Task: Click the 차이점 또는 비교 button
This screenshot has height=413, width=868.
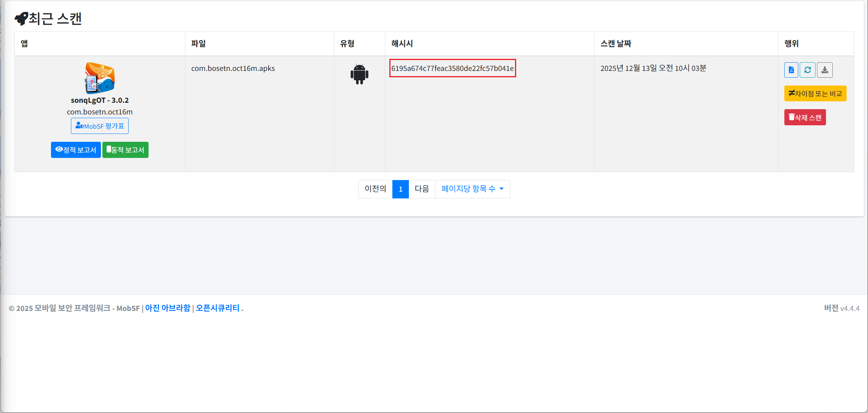Action: (815, 93)
